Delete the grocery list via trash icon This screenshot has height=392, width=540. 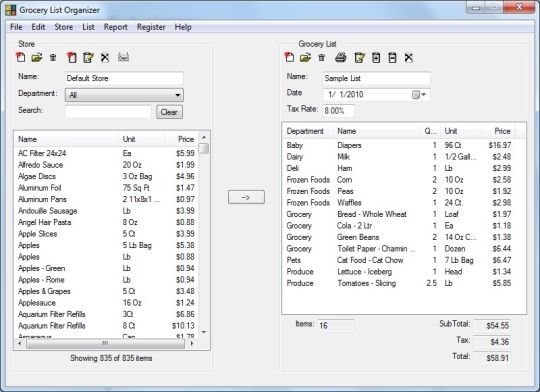pyautogui.click(x=321, y=57)
